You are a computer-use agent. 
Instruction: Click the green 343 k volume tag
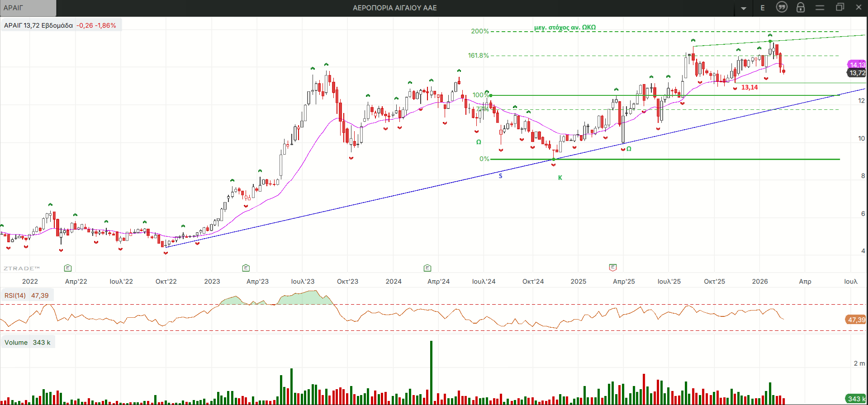click(x=856, y=399)
